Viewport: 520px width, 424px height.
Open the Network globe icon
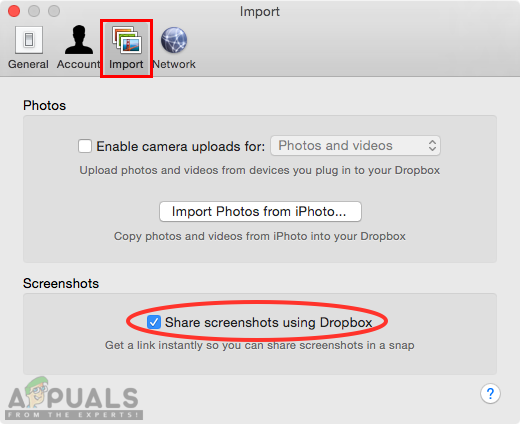[x=174, y=40]
